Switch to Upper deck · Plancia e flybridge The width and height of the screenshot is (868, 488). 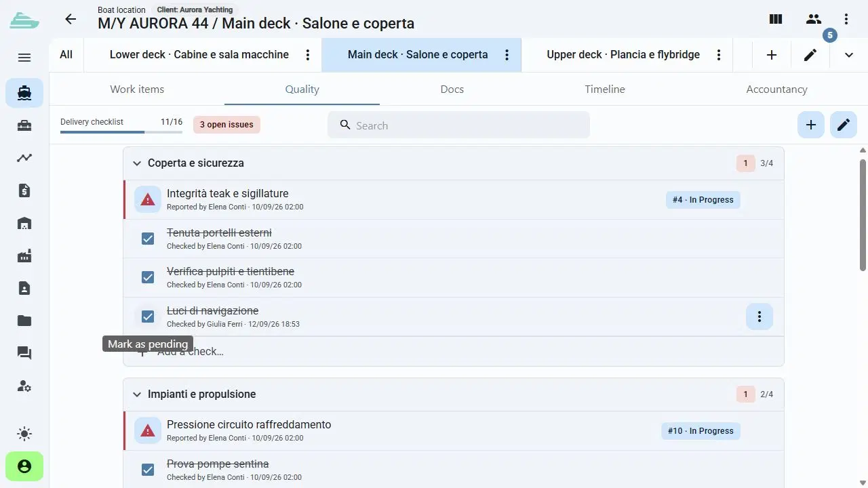pos(623,55)
